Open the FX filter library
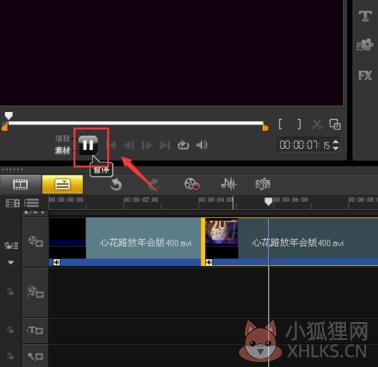 365,76
